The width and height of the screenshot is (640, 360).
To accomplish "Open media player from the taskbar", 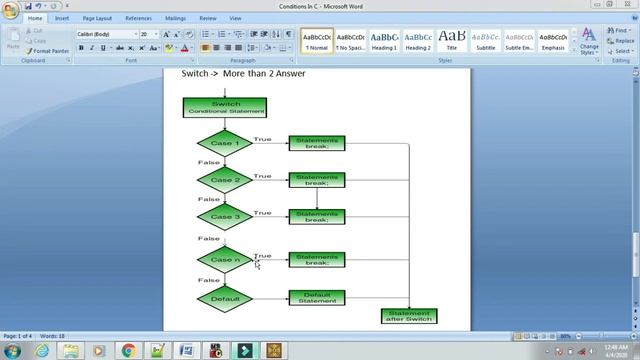I will click(x=99, y=351).
